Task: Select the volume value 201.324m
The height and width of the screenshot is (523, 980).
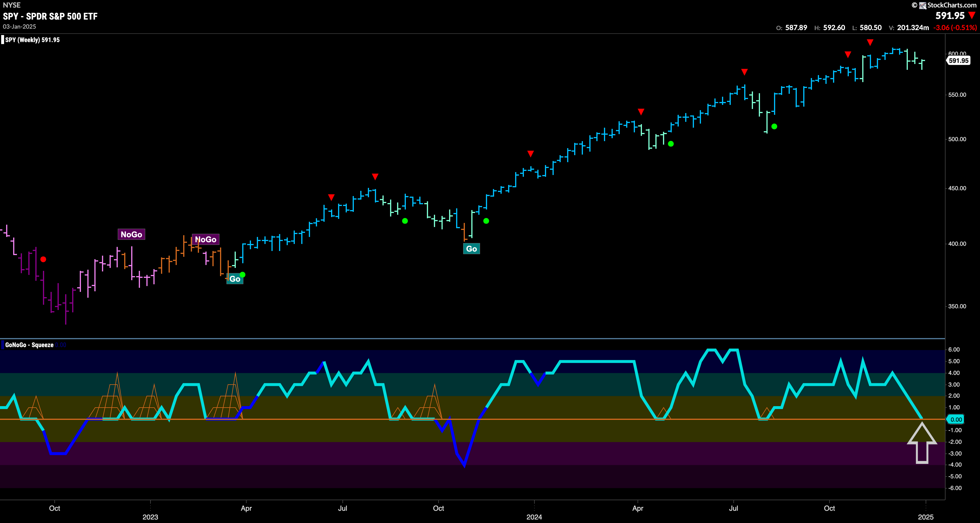Action: (913, 28)
